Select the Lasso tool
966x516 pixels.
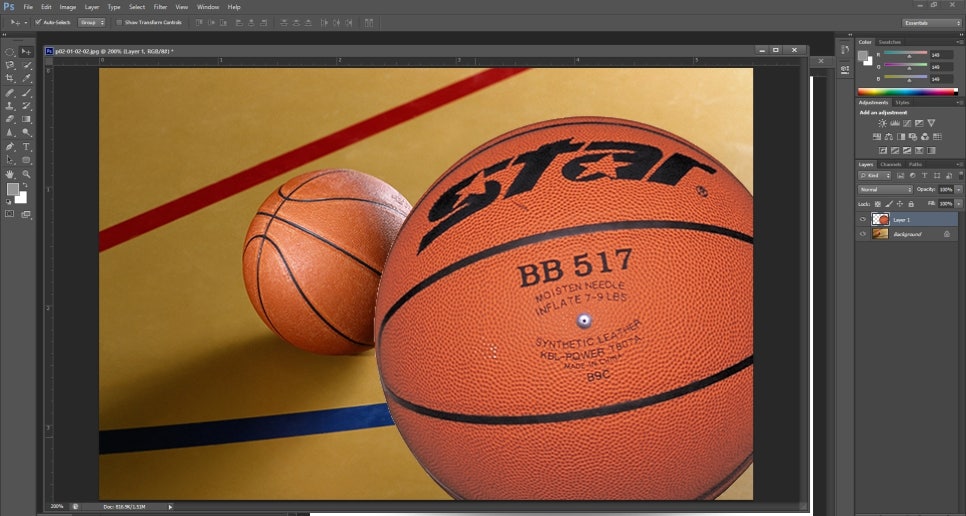click(x=10, y=65)
